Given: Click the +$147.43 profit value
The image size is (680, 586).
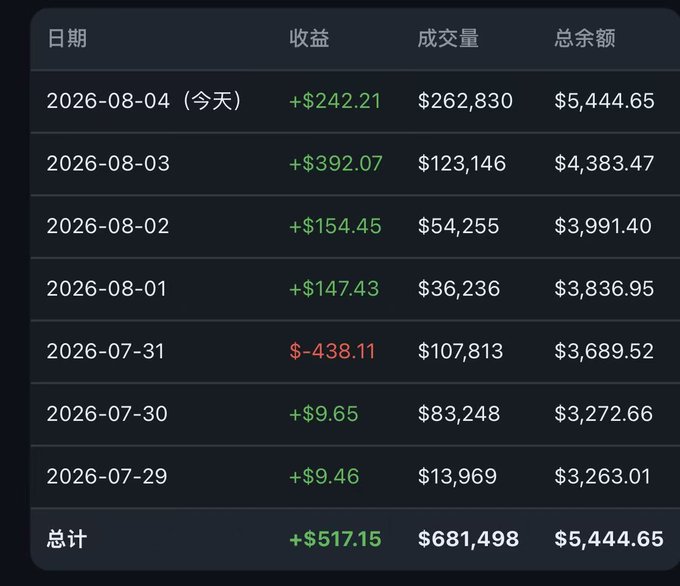Looking at the screenshot, I should point(334,288).
